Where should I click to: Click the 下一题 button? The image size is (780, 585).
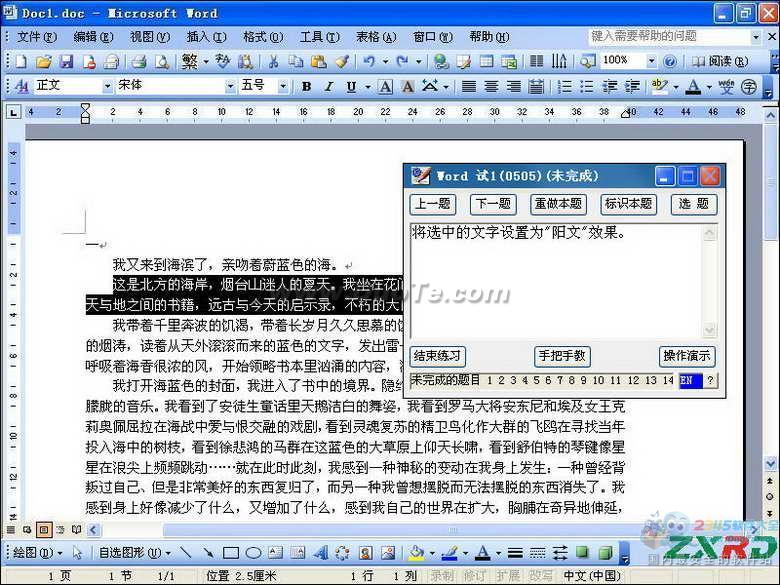[493, 204]
